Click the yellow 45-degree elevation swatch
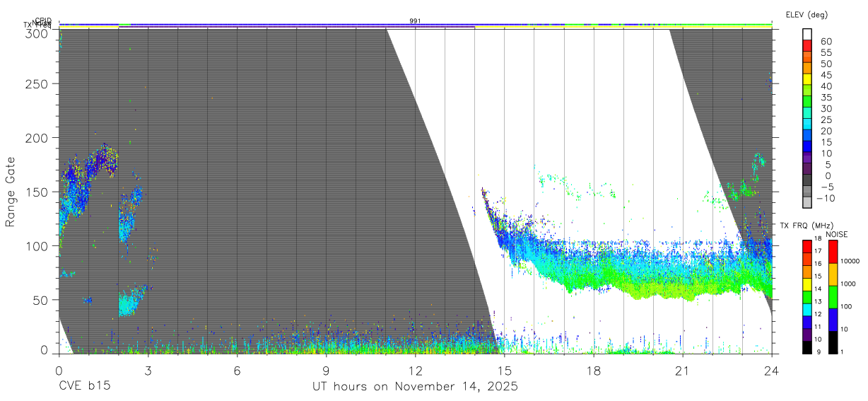 click(808, 80)
